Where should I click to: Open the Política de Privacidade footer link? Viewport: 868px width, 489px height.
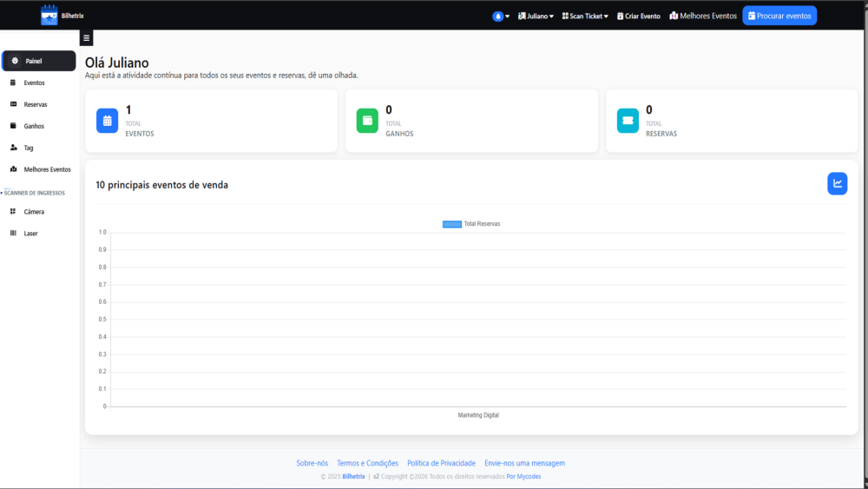441,463
